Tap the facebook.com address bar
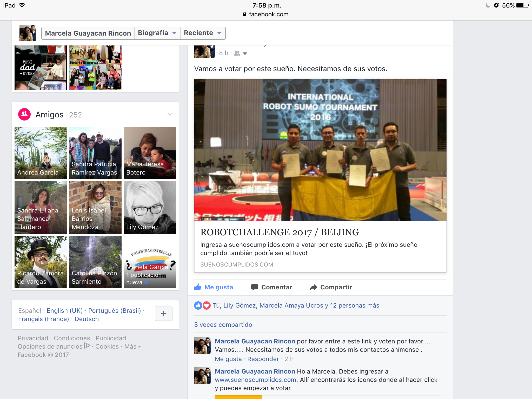This screenshot has width=532, height=399. click(266, 14)
